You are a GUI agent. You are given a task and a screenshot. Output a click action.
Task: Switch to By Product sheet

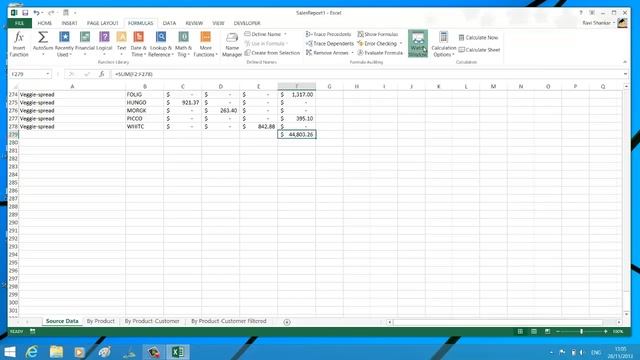tap(100, 322)
